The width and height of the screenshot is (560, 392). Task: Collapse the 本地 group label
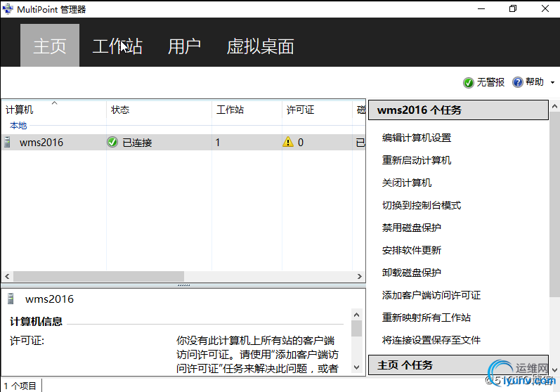18,126
